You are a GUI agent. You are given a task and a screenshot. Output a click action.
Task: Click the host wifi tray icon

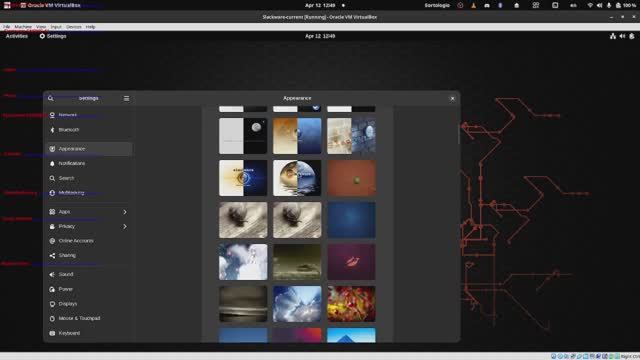coord(590,5)
